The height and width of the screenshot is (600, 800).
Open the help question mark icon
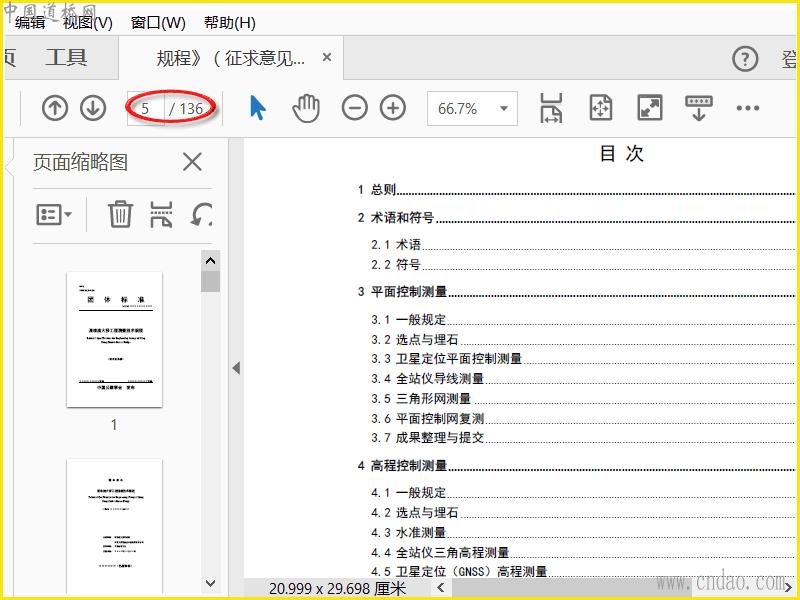[745, 59]
